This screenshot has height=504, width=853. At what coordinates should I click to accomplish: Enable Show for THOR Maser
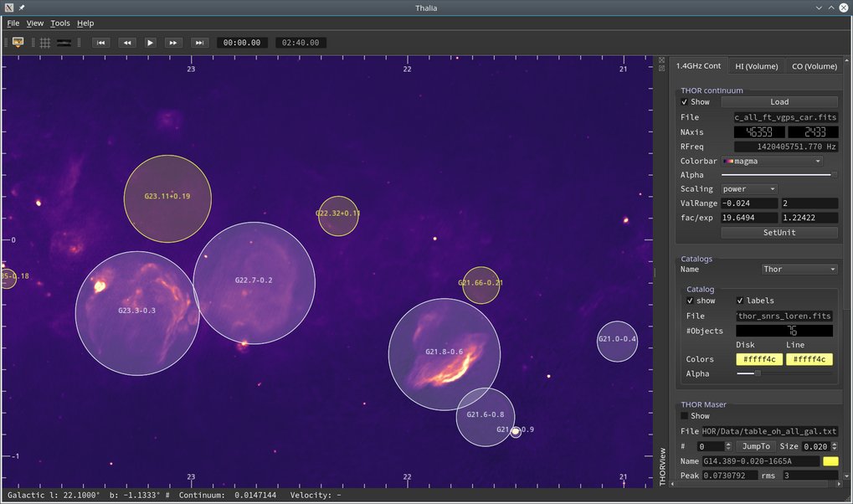coord(685,416)
